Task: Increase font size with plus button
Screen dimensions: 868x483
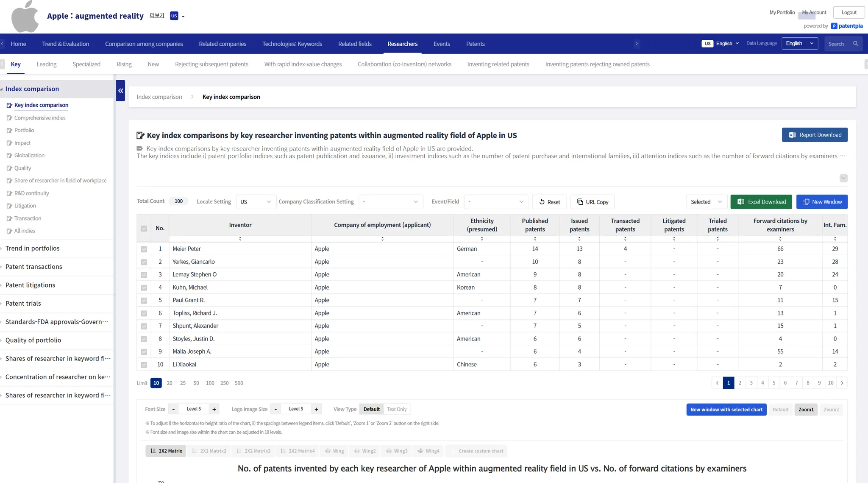Action: point(214,409)
